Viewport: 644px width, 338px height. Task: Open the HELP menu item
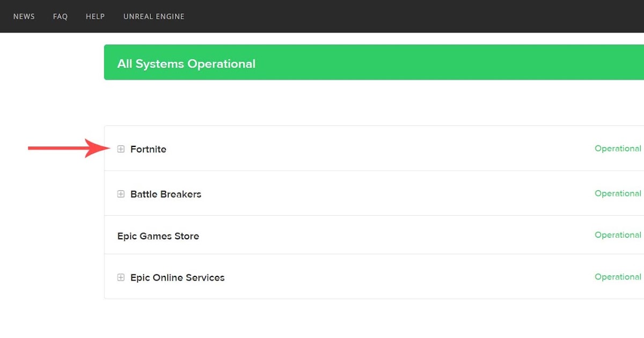point(95,17)
